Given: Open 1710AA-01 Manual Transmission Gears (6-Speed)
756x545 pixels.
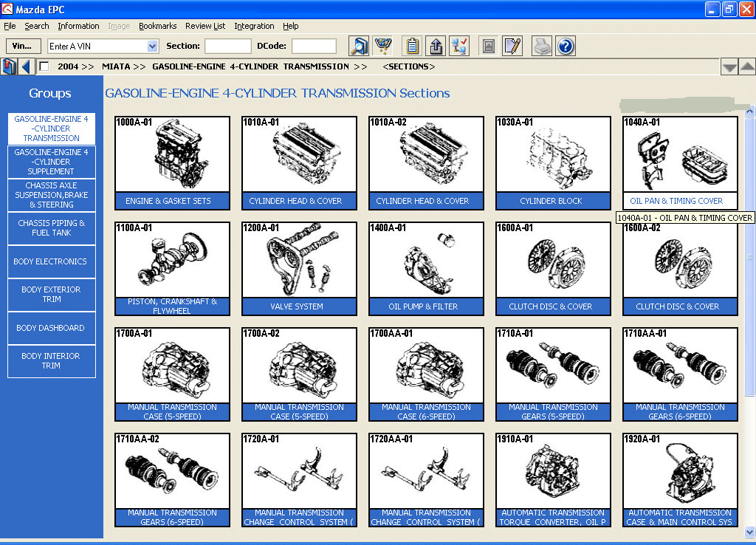Looking at the screenshot, I should click(680, 374).
